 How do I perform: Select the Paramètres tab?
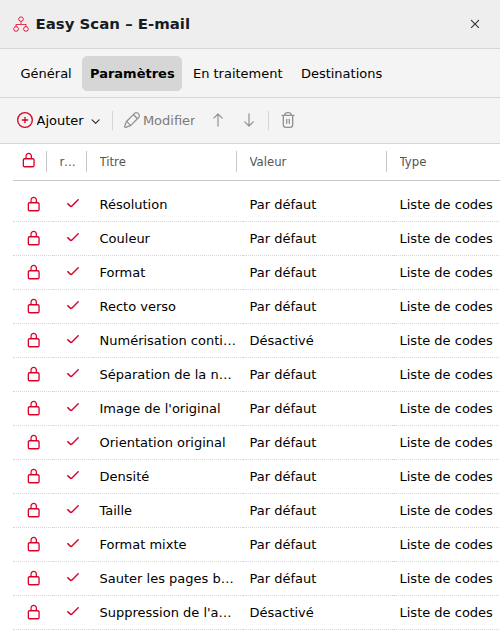[132, 74]
